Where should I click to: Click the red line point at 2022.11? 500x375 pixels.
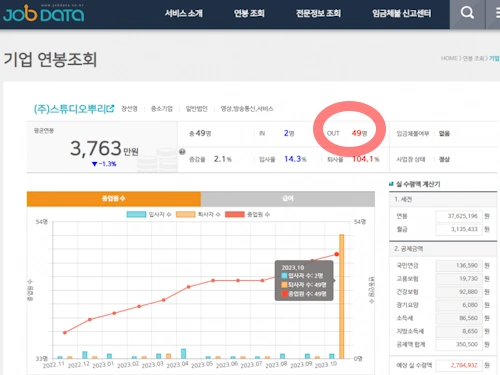pyautogui.click(x=65, y=333)
